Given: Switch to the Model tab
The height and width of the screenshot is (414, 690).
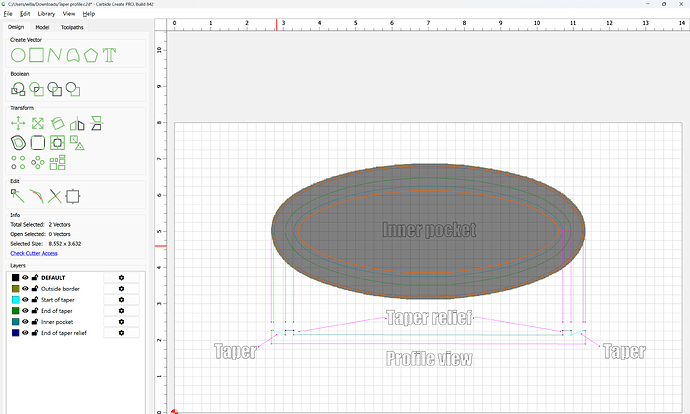Looking at the screenshot, I should tap(43, 27).
